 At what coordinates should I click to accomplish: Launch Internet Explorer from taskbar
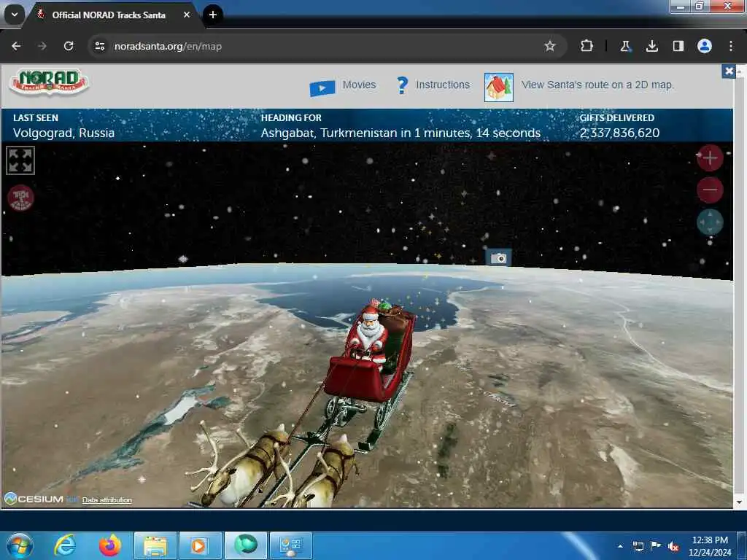(65, 545)
